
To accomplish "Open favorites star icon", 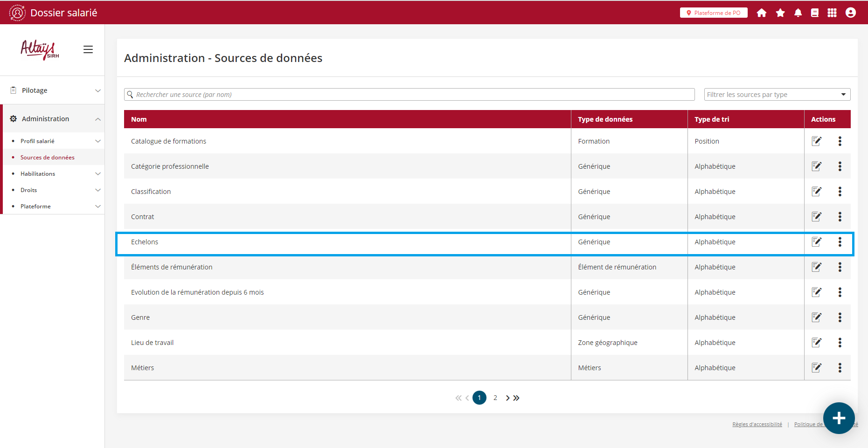I will click(780, 13).
